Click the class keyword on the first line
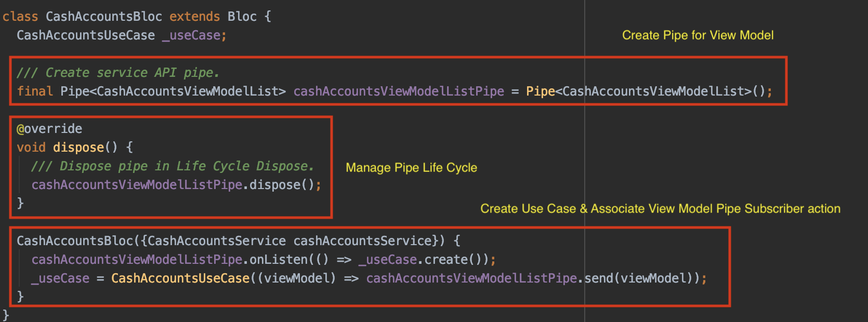Image resolution: width=868 pixels, height=322 pixels. pos(20,17)
